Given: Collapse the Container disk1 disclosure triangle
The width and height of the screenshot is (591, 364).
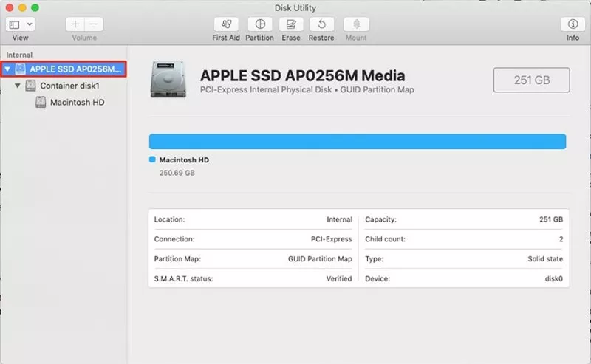Looking at the screenshot, I should pyautogui.click(x=18, y=86).
